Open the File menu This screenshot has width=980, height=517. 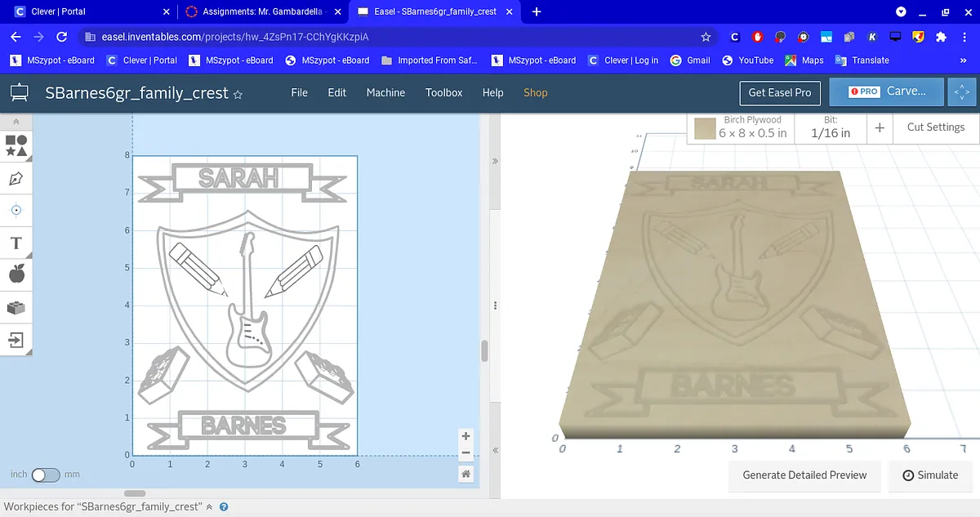pyautogui.click(x=300, y=92)
